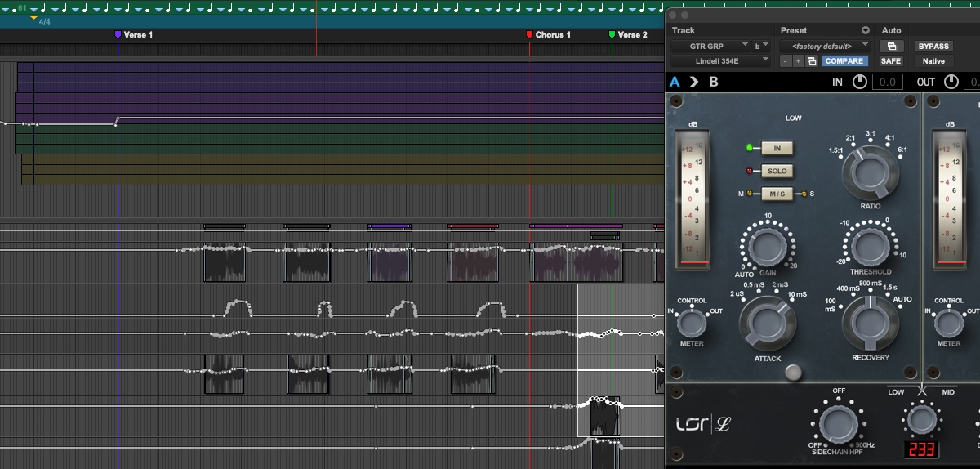Toggle automation SAFE

[891, 61]
